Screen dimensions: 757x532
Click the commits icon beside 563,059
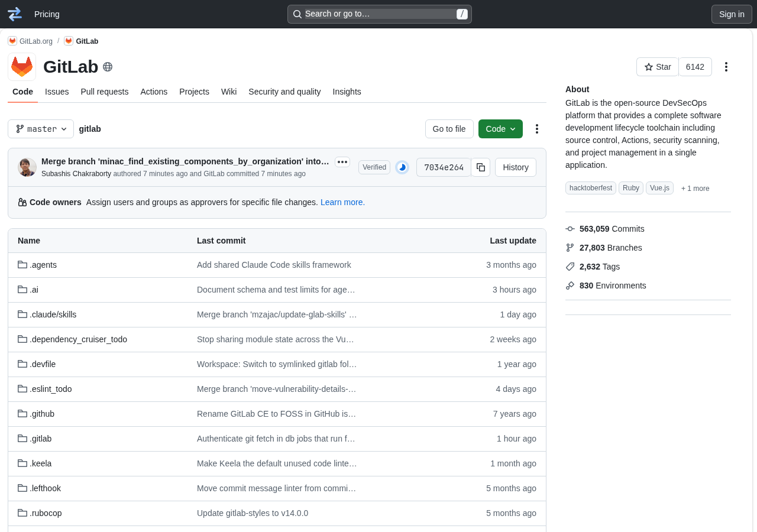[x=570, y=229]
